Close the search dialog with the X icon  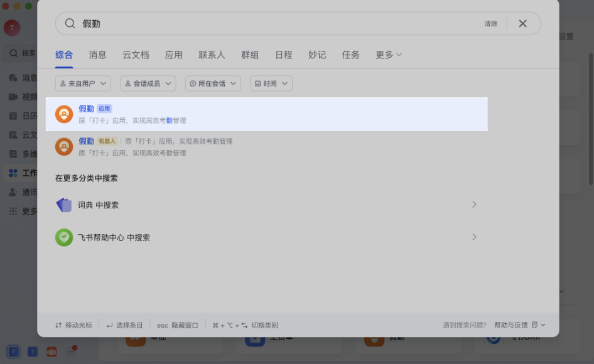tap(523, 23)
